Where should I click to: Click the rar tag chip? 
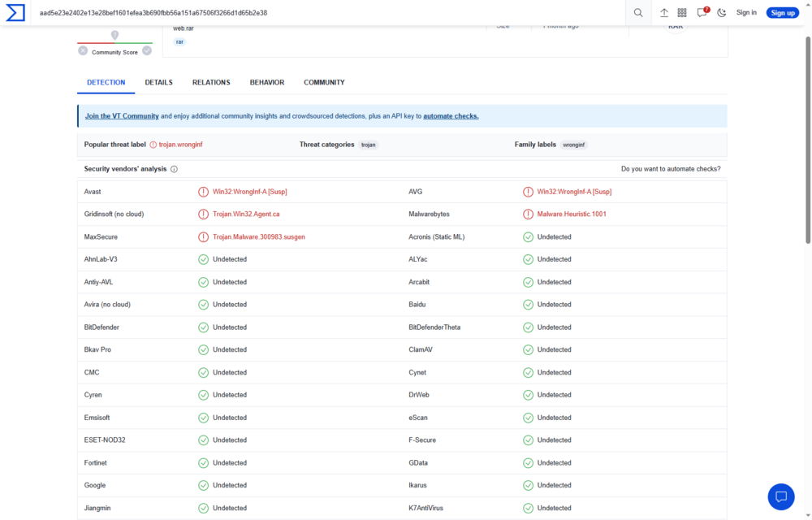click(179, 42)
